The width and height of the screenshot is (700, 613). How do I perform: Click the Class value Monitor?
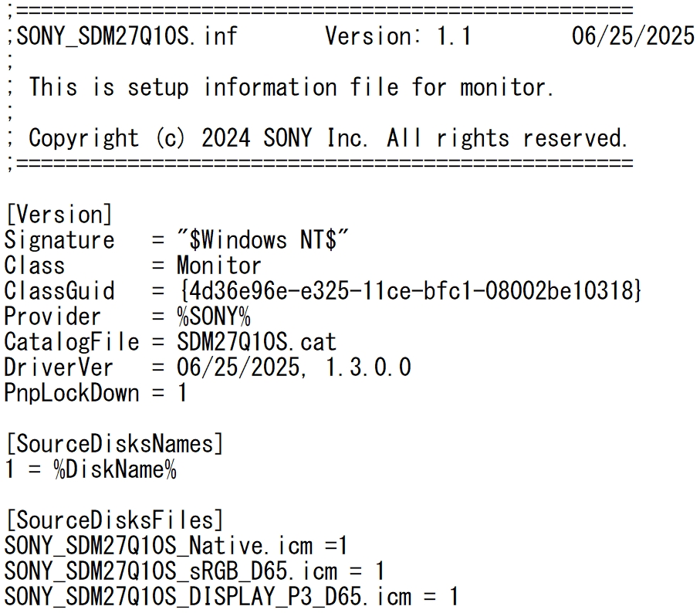[218, 266]
